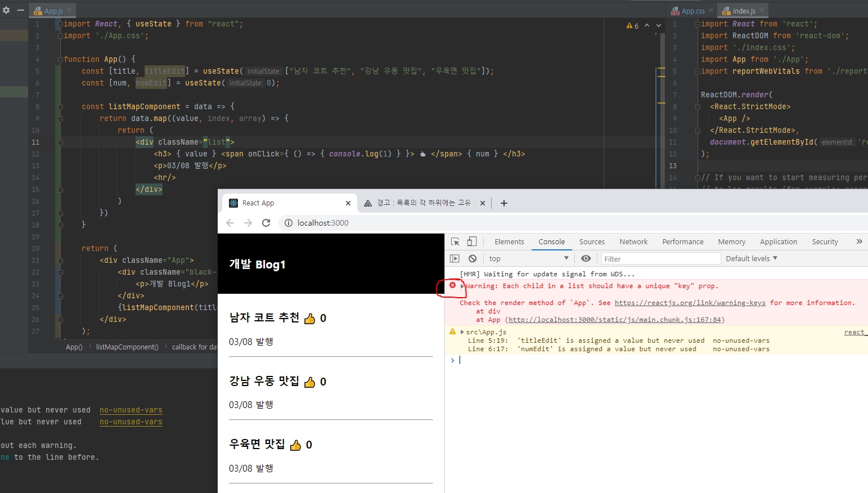Expand the key prop warning message
The width and height of the screenshot is (868, 493).
click(462, 286)
